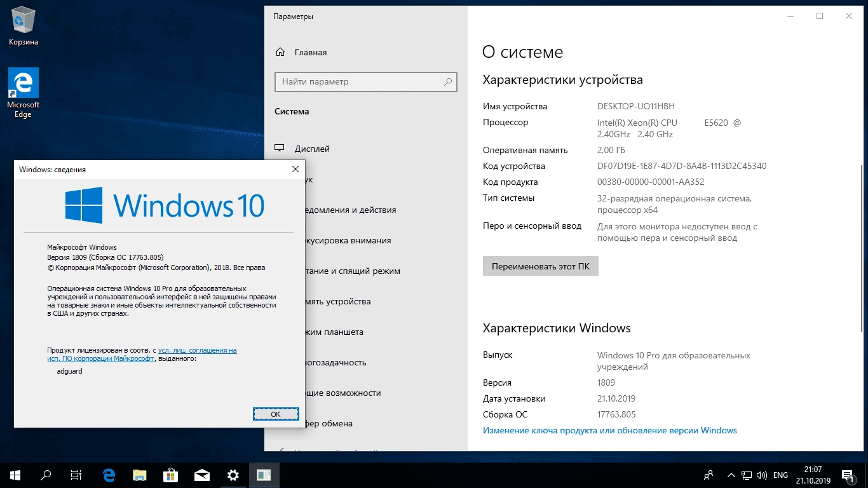Click product ID 00380-00000-00001-AA352
868x488 pixels.
coord(651,182)
